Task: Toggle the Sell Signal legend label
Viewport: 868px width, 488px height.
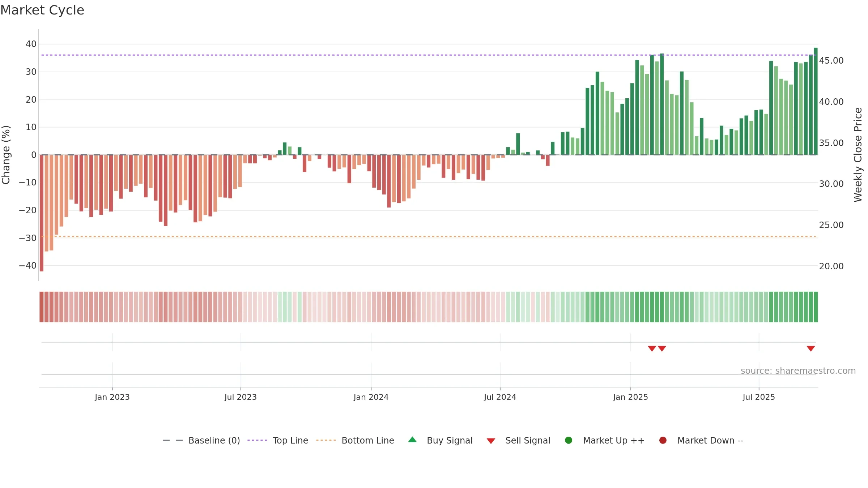Action: (x=528, y=440)
